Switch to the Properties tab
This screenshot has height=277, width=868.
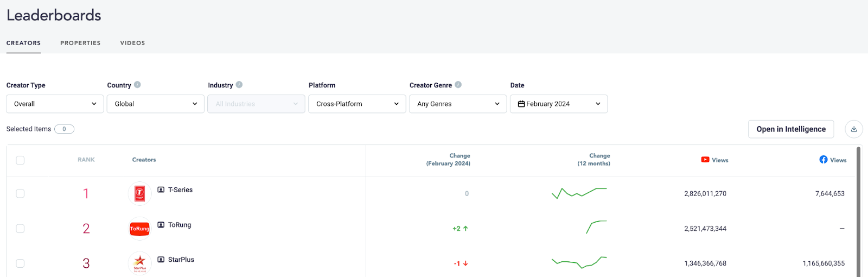click(80, 43)
